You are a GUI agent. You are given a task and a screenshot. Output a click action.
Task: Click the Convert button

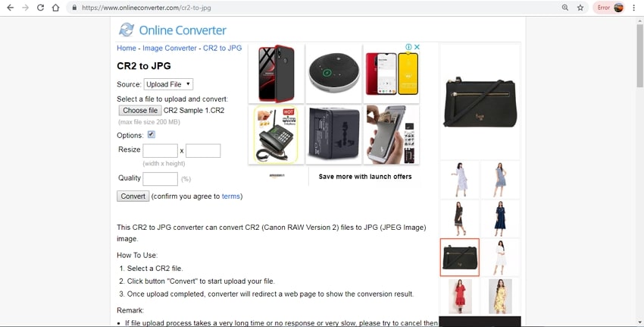pyautogui.click(x=133, y=197)
